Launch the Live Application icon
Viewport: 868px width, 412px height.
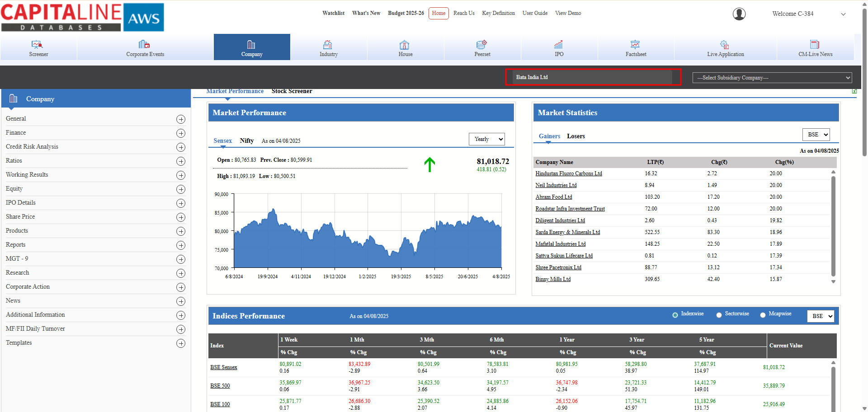pos(724,44)
